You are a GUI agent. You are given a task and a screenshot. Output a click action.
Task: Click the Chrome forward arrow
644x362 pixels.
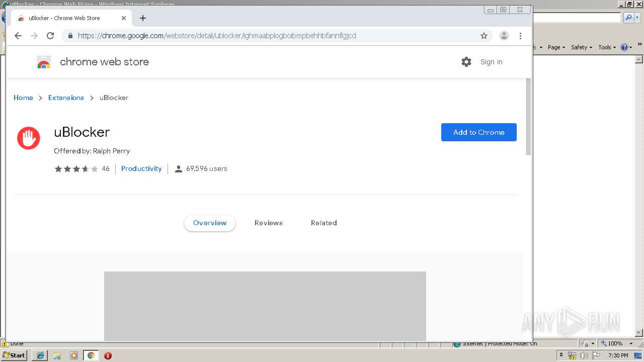[x=34, y=36]
